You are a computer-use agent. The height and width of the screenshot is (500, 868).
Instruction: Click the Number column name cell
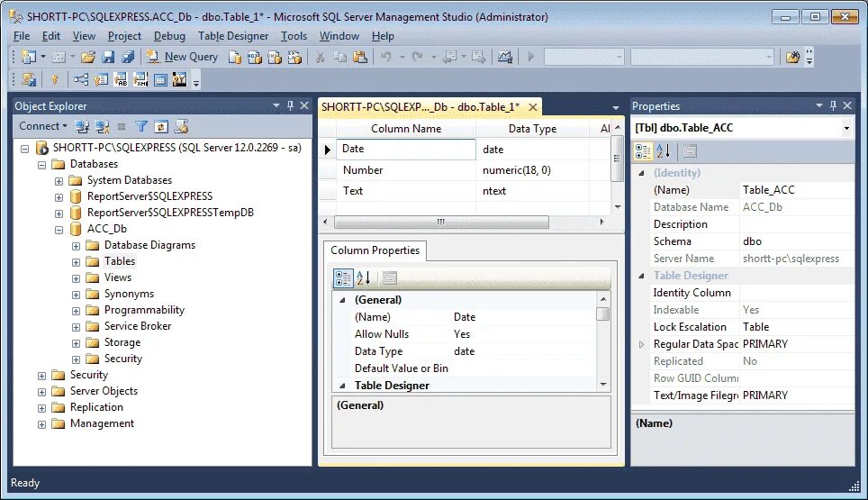(406, 170)
